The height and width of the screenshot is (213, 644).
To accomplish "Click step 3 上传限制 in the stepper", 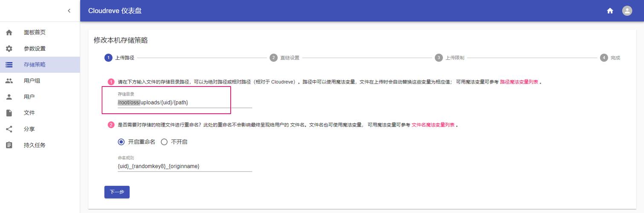I will [x=450, y=58].
